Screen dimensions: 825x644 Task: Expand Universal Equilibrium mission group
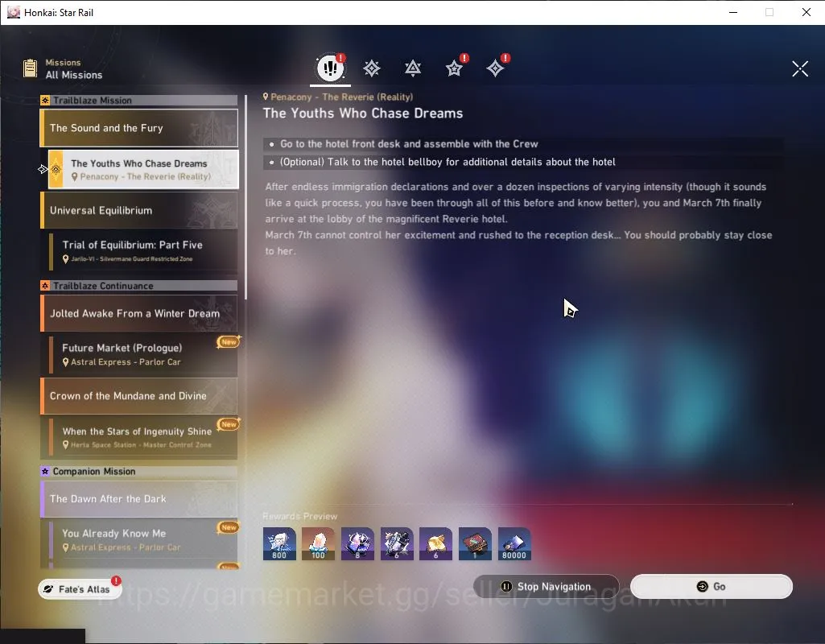pyautogui.click(x=139, y=210)
